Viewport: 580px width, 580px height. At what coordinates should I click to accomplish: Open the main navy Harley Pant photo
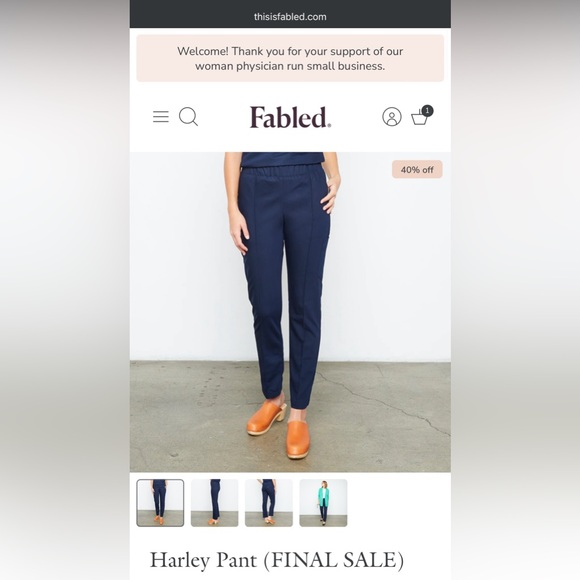point(290,312)
